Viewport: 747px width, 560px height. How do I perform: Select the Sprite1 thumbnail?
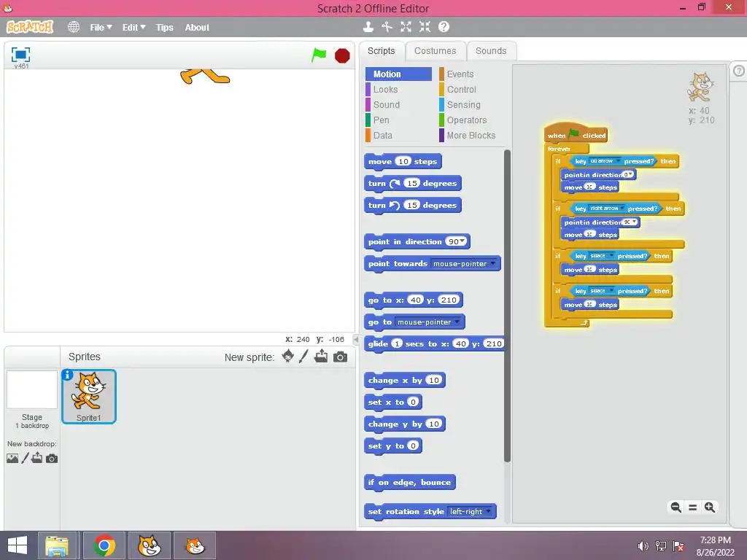coord(88,396)
